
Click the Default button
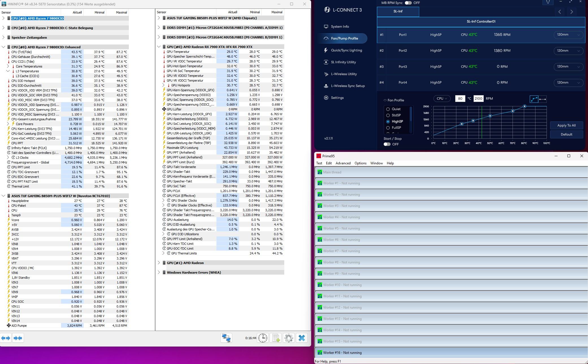[566, 134]
